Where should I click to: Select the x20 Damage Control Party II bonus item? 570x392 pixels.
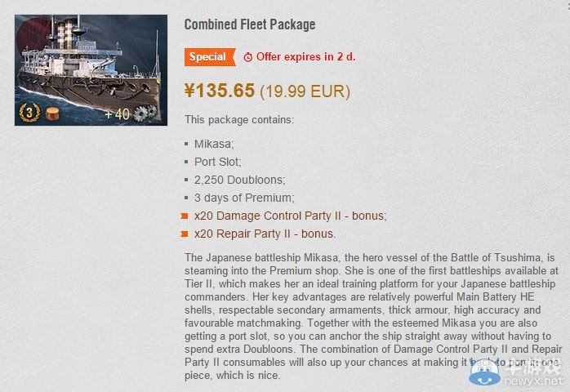pos(290,216)
